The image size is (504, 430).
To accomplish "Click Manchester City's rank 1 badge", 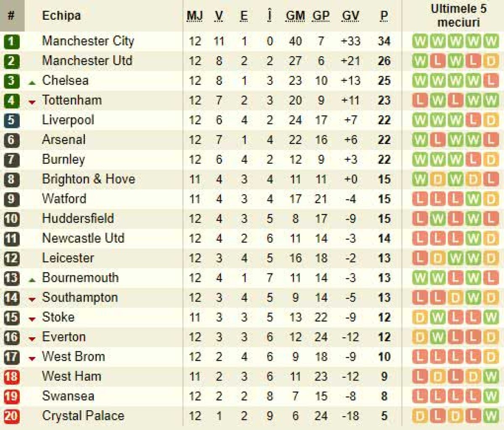I will (11, 41).
